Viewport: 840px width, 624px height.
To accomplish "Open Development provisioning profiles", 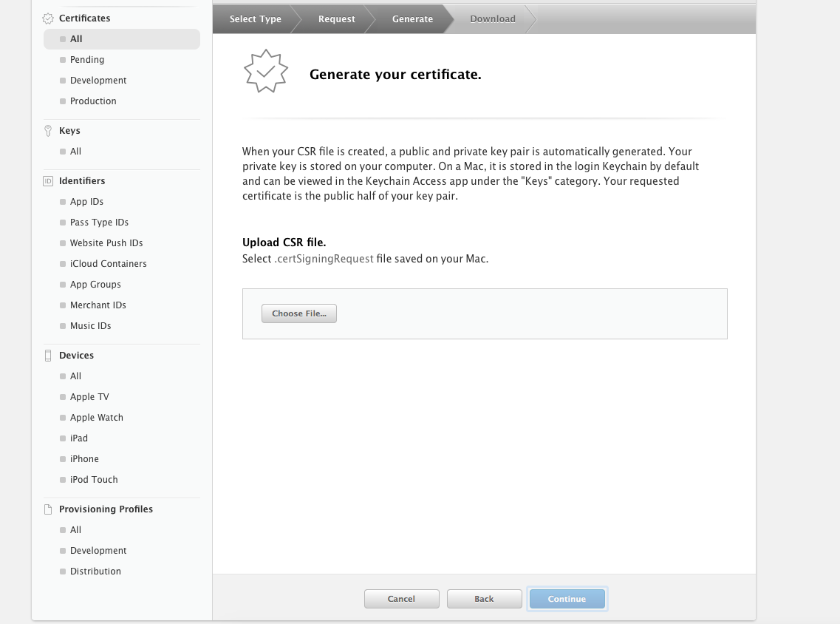I will click(x=98, y=551).
